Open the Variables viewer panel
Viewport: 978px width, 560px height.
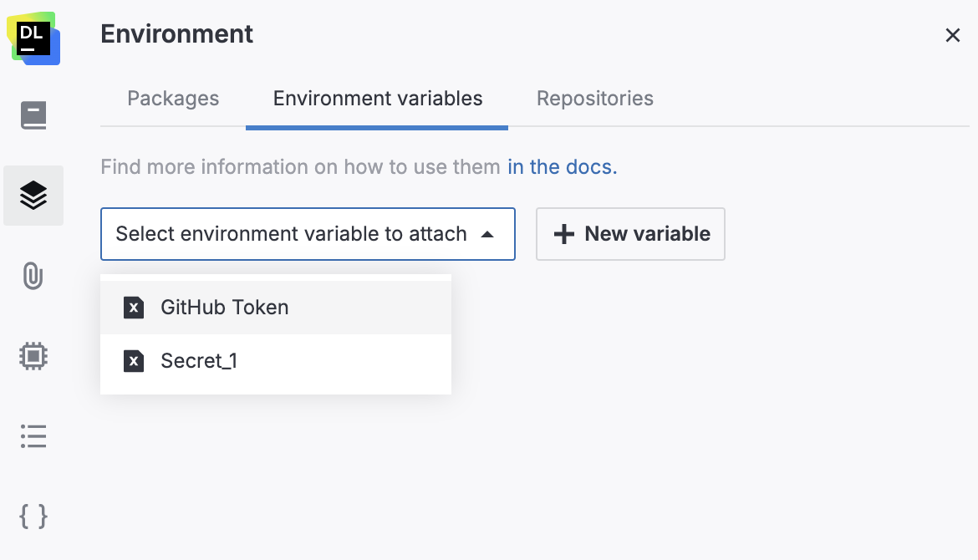tap(33, 516)
